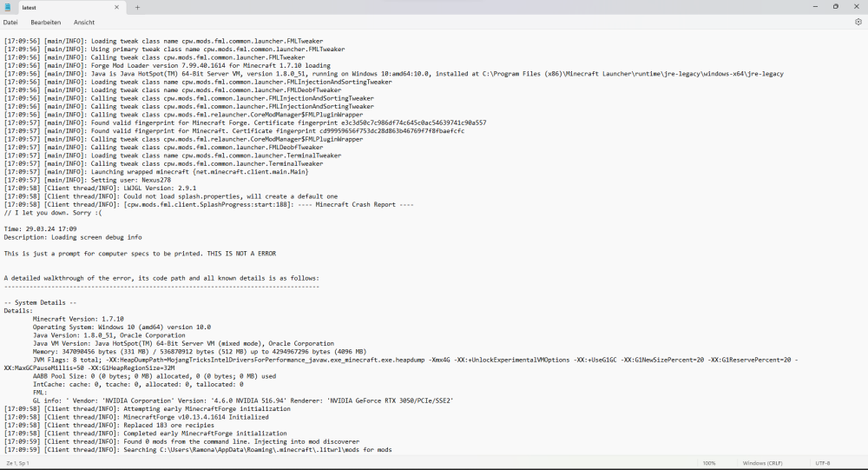This screenshot has width=868, height=470.
Task: Click 'Forge Mod Loader version 7.99.40.1614' line
Action: [168, 65]
